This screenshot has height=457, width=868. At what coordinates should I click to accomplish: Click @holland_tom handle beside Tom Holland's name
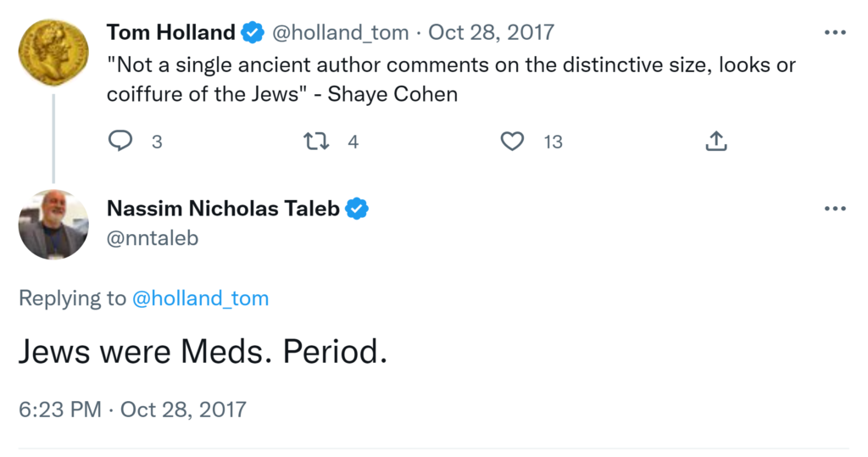340,33
